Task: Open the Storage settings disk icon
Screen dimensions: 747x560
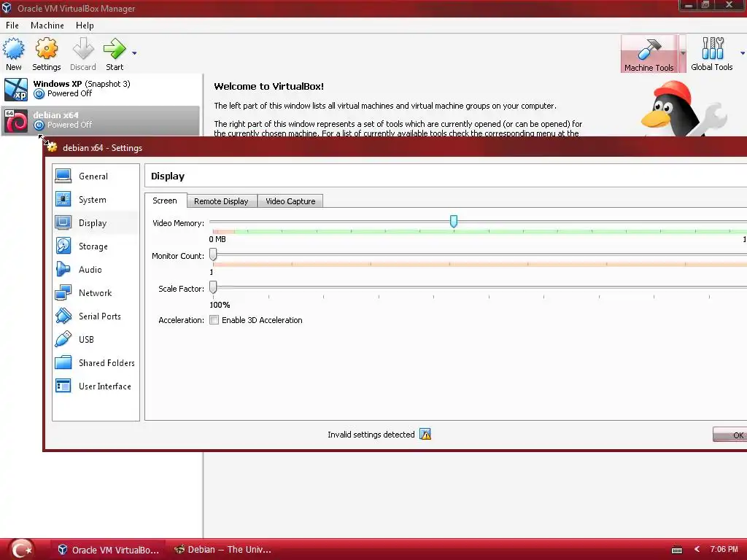Action: point(63,246)
